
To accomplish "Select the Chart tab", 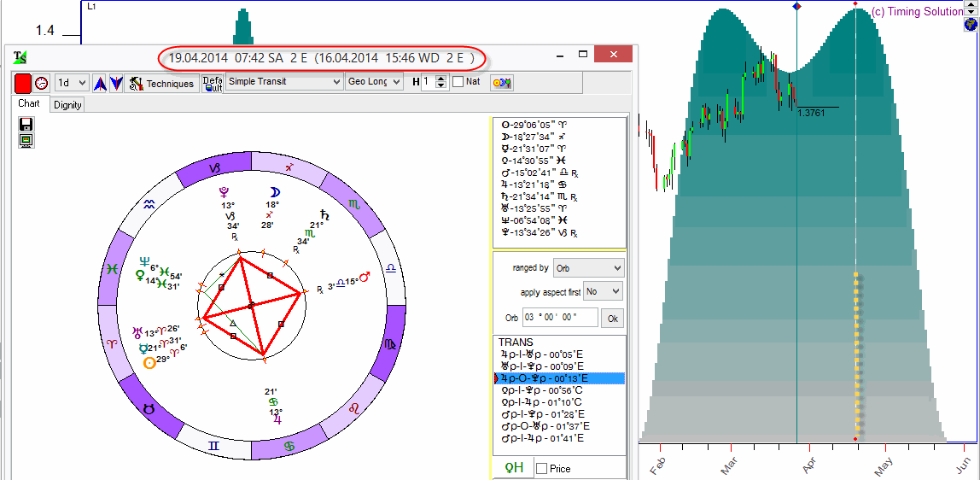I will pyautogui.click(x=29, y=104).
